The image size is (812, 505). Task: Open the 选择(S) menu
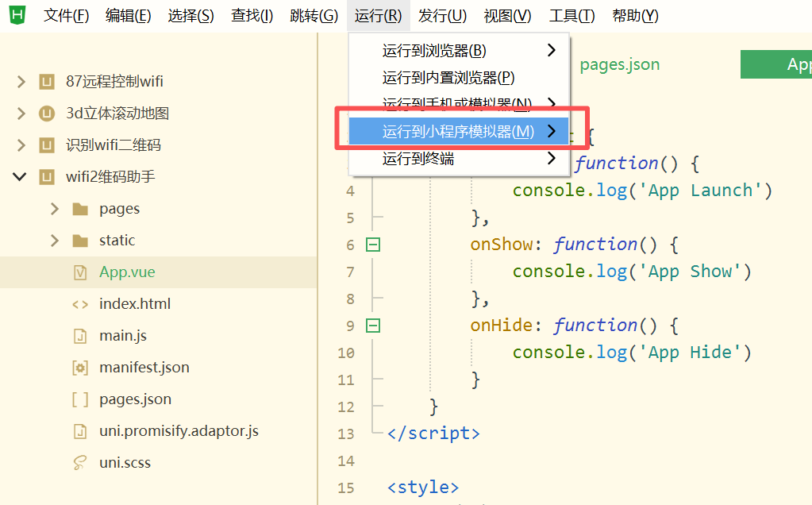click(x=190, y=16)
